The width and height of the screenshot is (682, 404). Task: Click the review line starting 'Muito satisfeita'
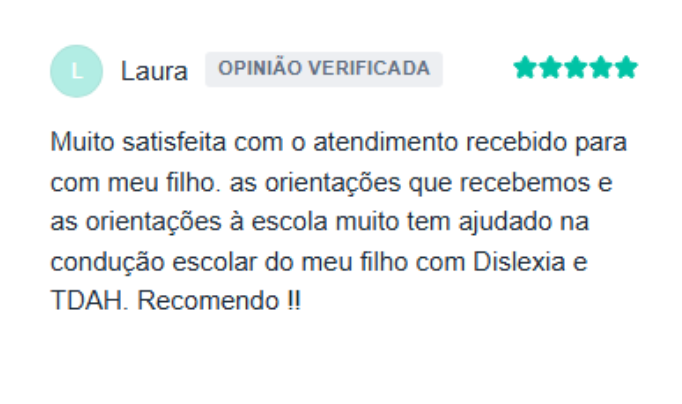click(338, 143)
